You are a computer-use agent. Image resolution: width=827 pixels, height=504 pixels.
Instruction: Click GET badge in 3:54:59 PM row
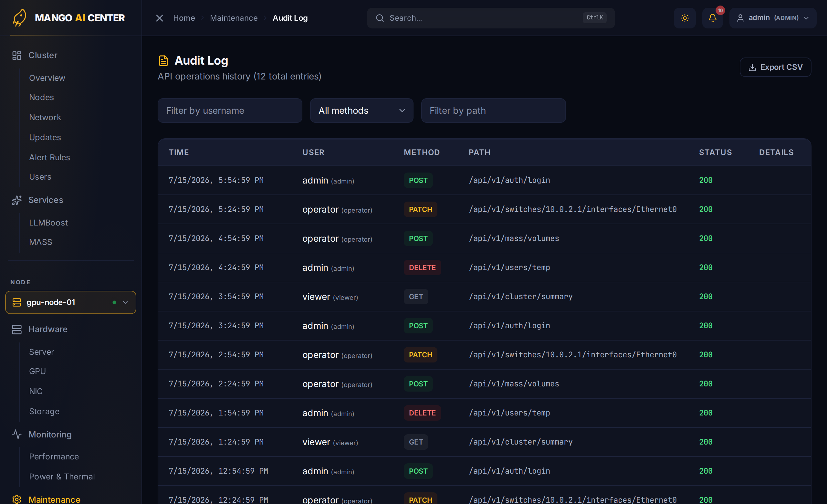[416, 297]
